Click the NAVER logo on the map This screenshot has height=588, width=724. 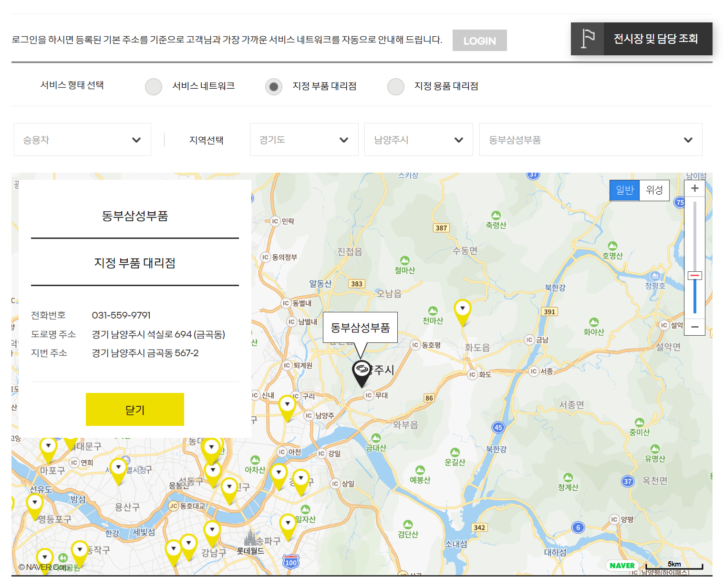(x=622, y=565)
